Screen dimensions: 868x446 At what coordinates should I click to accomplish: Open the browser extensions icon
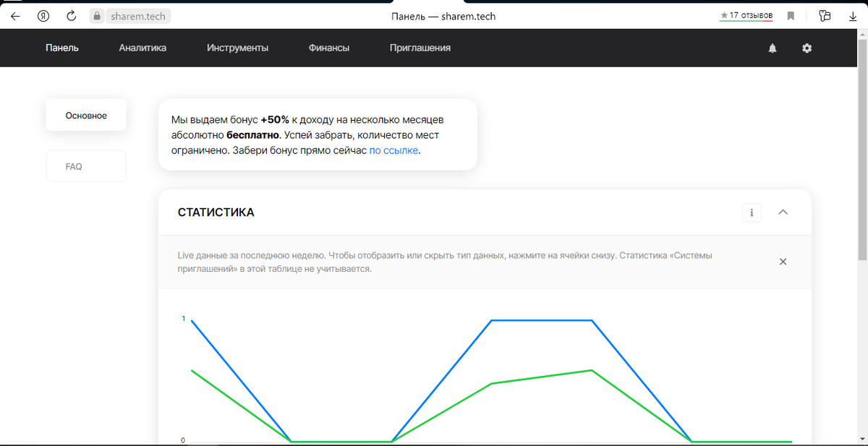(x=825, y=16)
